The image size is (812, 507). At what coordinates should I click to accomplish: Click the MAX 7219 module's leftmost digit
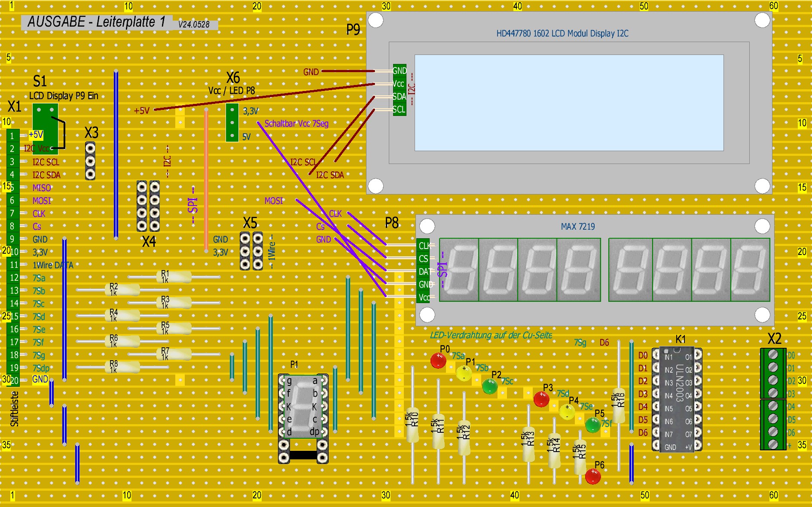(459, 270)
